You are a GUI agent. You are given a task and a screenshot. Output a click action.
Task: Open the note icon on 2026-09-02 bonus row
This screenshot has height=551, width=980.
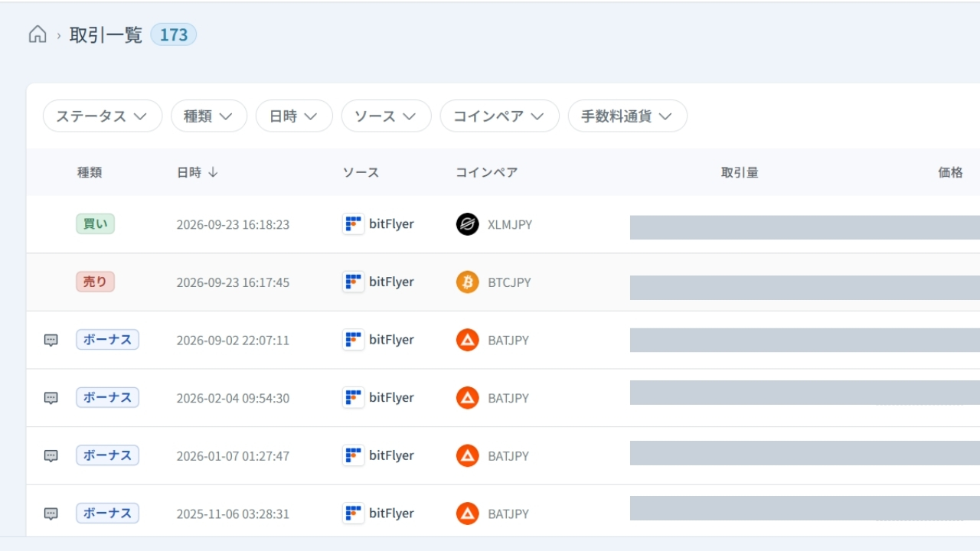(51, 341)
